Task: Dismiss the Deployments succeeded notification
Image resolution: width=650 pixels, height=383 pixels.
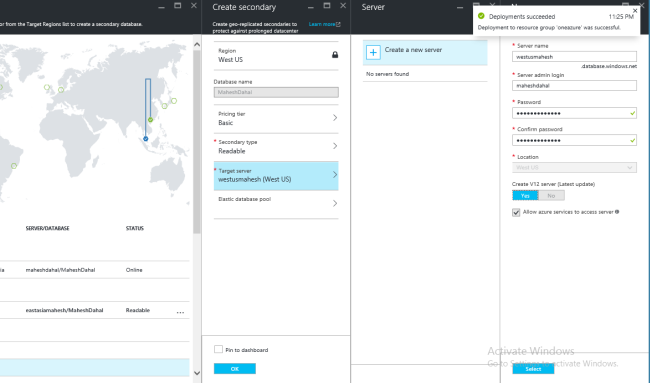Action: [x=635, y=11]
